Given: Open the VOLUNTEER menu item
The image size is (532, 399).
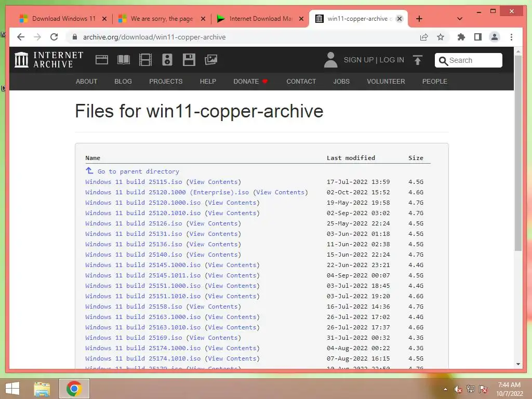Looking at the screenshot, I should pyautogui.click(x=386, y=82).
